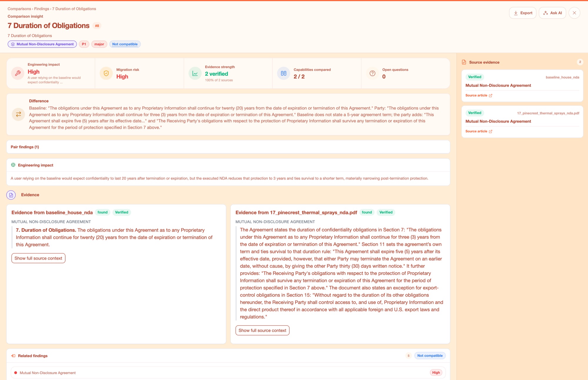This screenshot has width=588, height=380.
Task: Click the High badge on the related finding
Action: coord(436,373)
